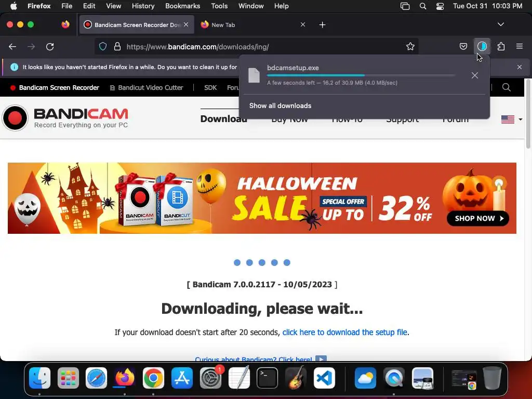Click the menu bar date and time
Viewport: 532px width, 399px height.
point(487,6)
